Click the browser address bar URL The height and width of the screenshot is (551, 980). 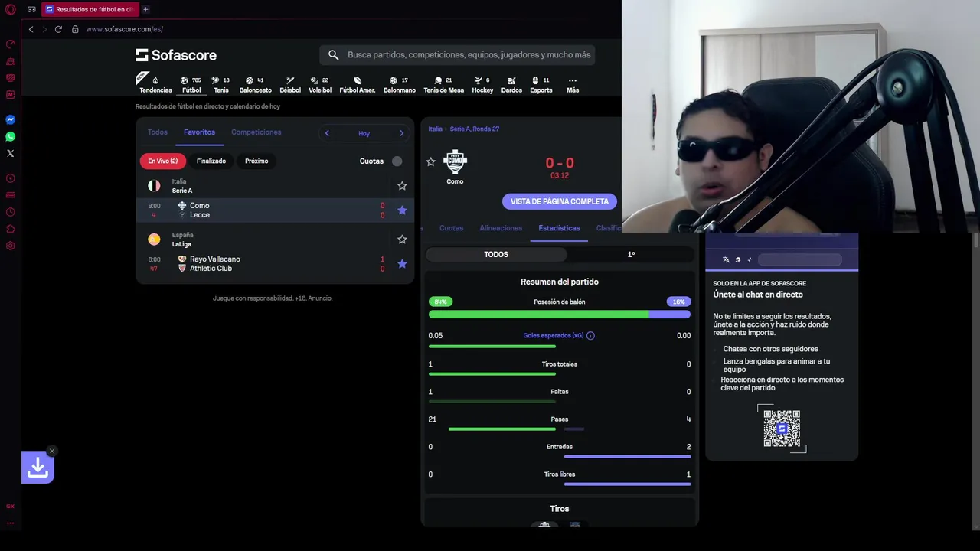pos(125,29)
